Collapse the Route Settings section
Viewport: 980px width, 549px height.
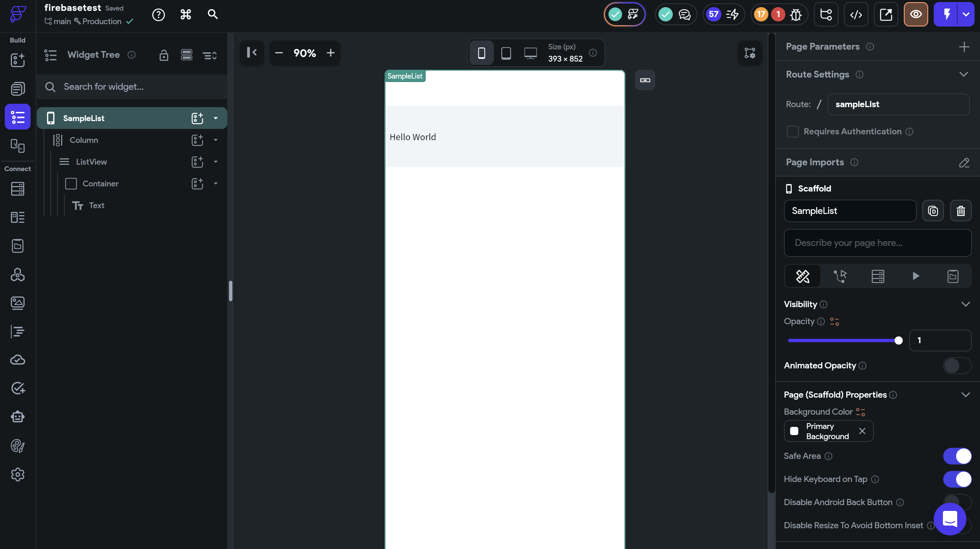963,74
